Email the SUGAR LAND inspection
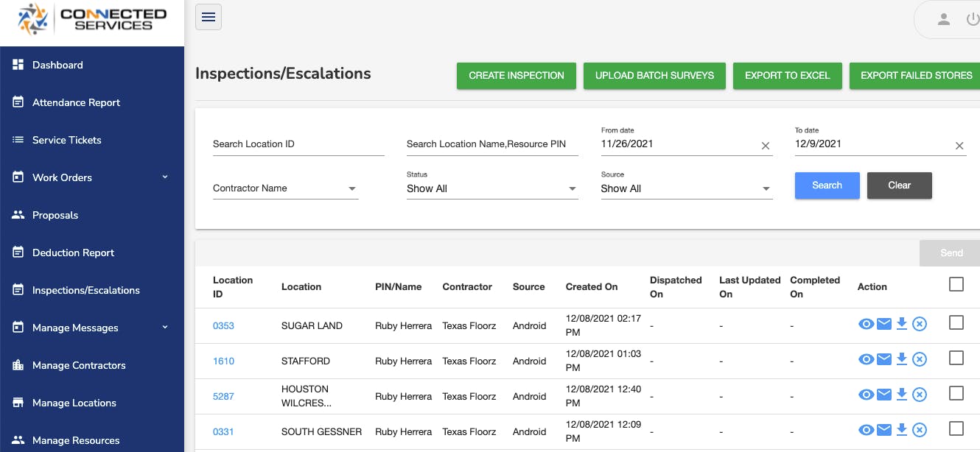Screen dimensions: 980x452 (884, 324)
